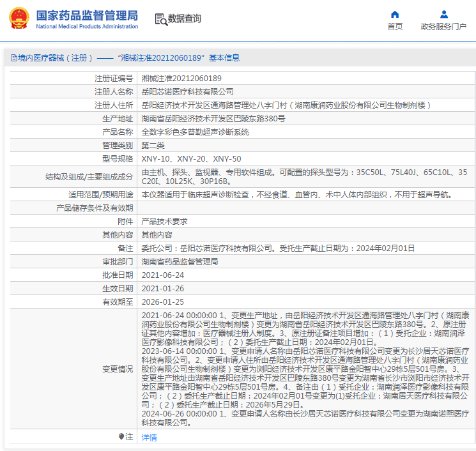Viewport: 476px width, 451px height.
Task: Click the national emblem logo
Action: [x=19, y=18]
